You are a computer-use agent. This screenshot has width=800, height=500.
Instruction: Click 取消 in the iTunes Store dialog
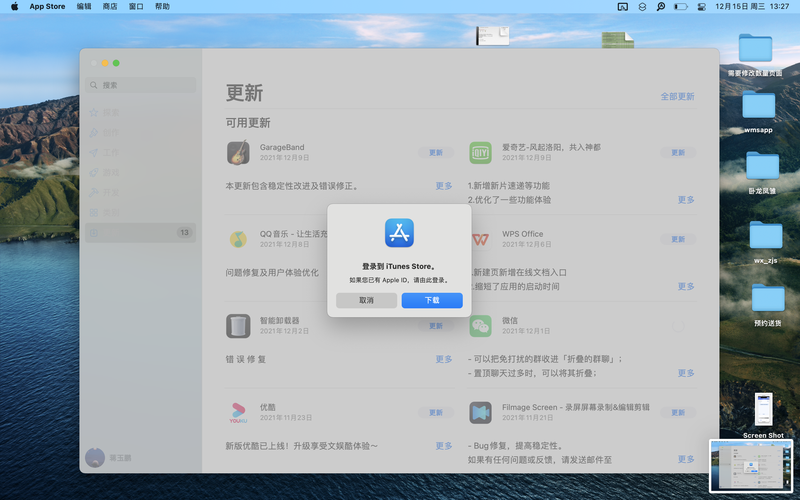click(x=366, y=300)
